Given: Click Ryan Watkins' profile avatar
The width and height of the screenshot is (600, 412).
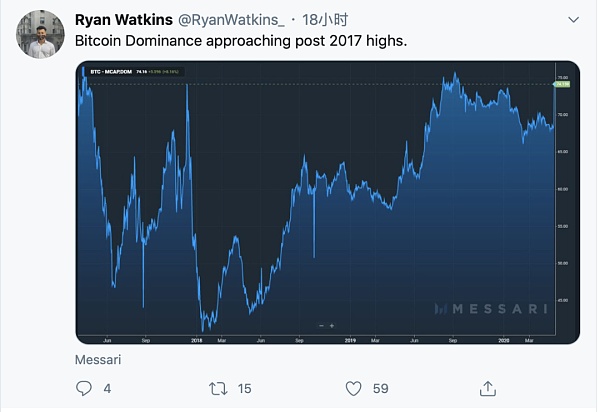Looking at the screenshot, I should [x=40, y=35].
